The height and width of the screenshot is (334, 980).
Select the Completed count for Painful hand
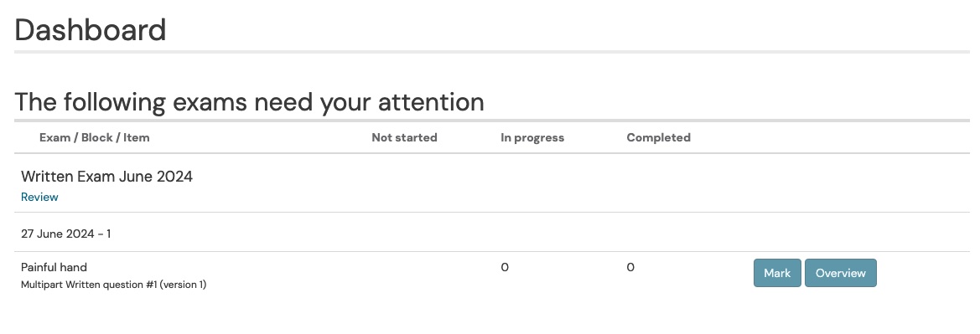(x=630, y=267)
